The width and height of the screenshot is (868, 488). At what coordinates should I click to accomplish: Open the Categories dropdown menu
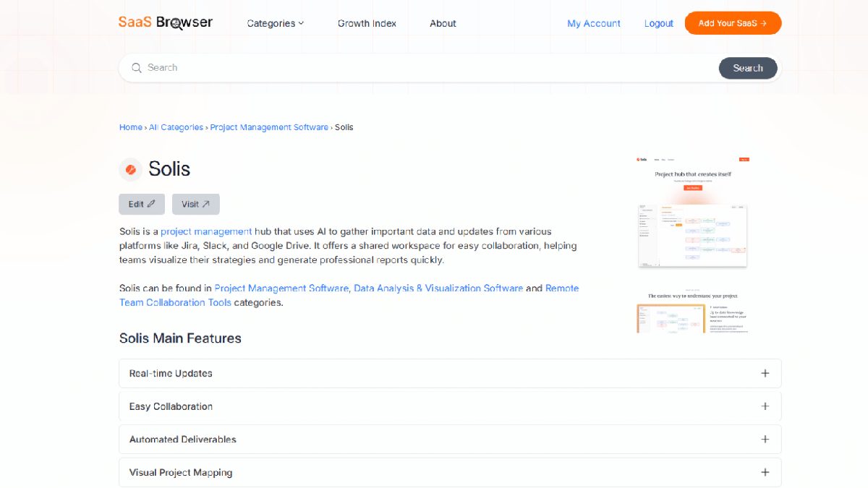pos(275,23)
